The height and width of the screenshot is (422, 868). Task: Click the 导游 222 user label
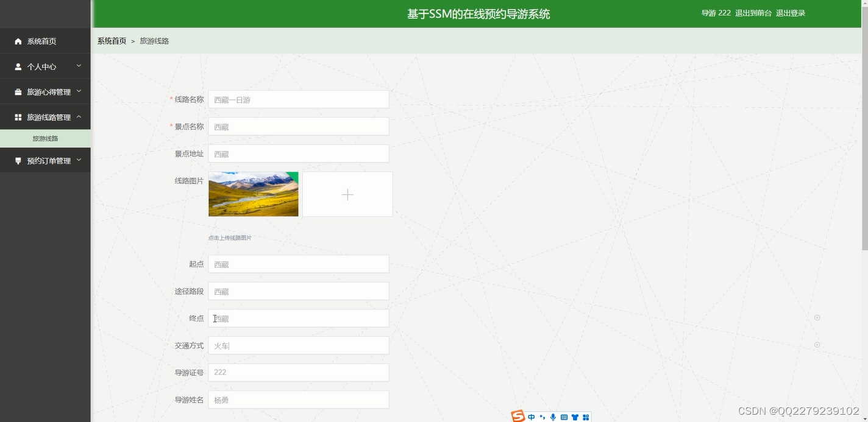716,13
